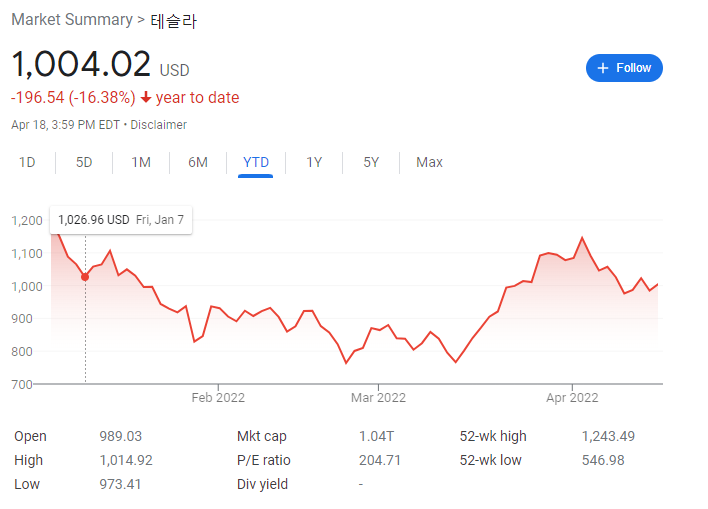The image size is (708, 509).
Task: Click the red data point marker on chart
Action: [x=85, y=277]
